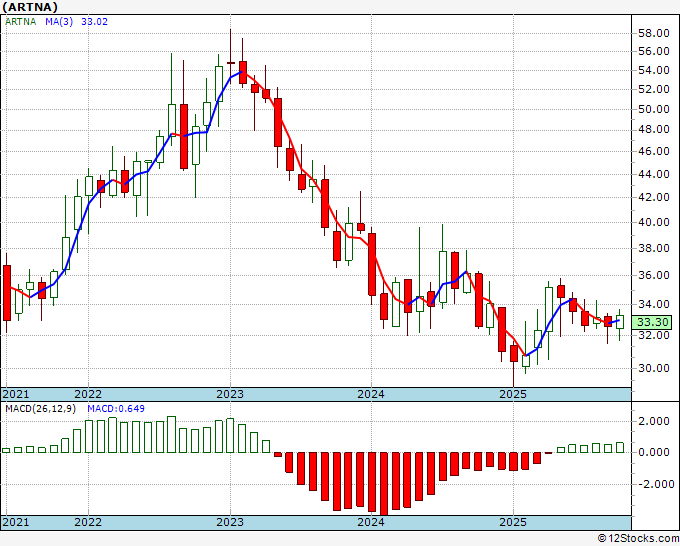Select the 2023 marker on price timeline
Viewport: 680px width, 546px height.
[230, 394]
